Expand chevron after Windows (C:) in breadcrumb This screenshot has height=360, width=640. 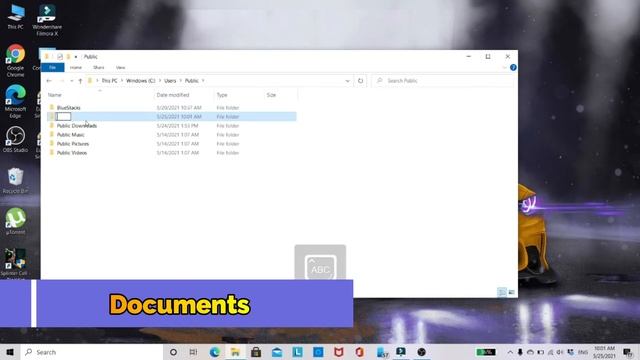pos(160,81)
